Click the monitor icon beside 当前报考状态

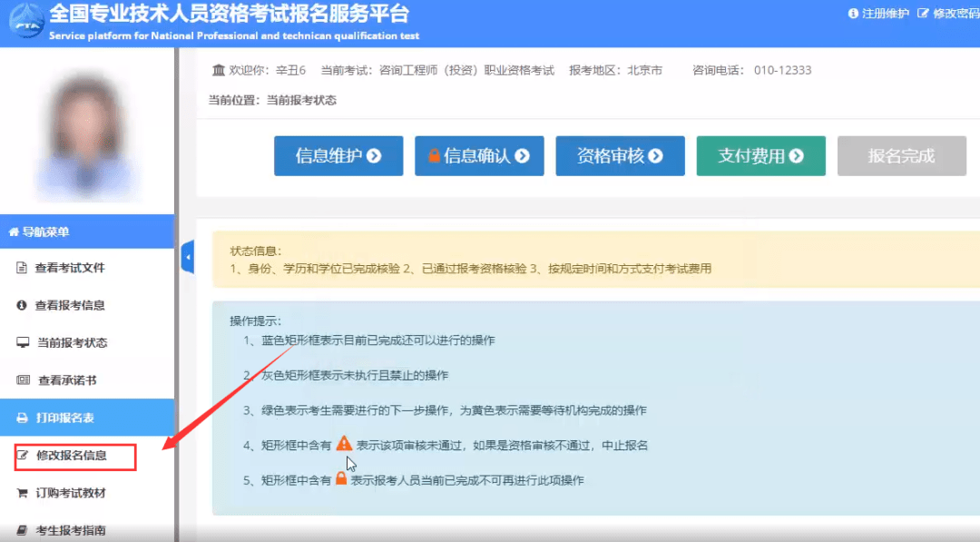pyautogui.click(x=23, y=342)
